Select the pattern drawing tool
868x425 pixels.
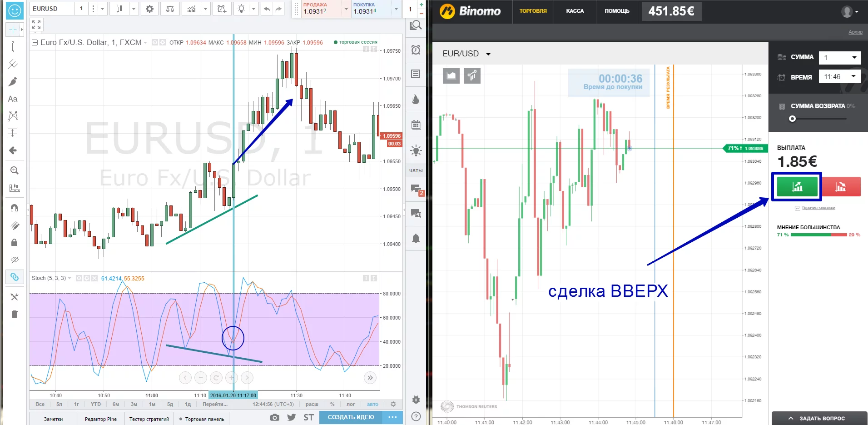click(13, 116)
